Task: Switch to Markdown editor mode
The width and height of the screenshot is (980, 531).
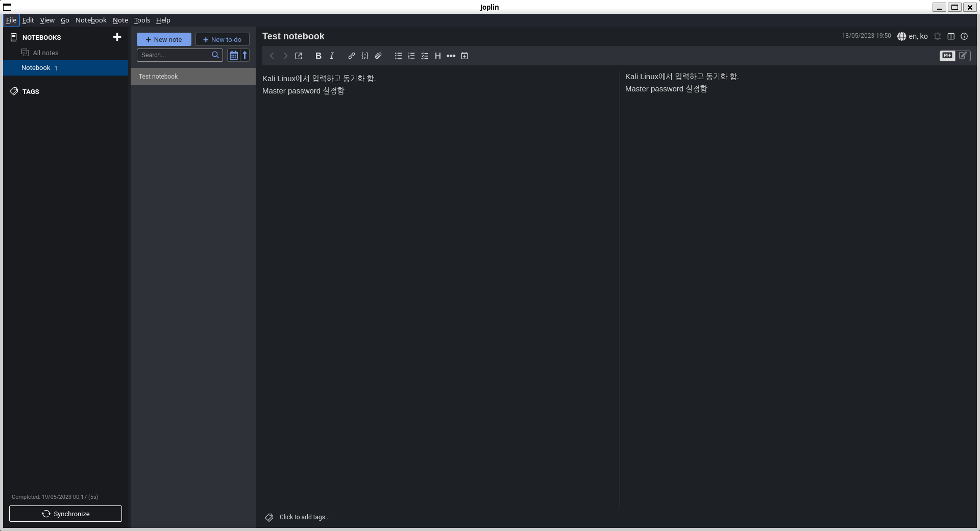Action: click(x=947, y=55)
